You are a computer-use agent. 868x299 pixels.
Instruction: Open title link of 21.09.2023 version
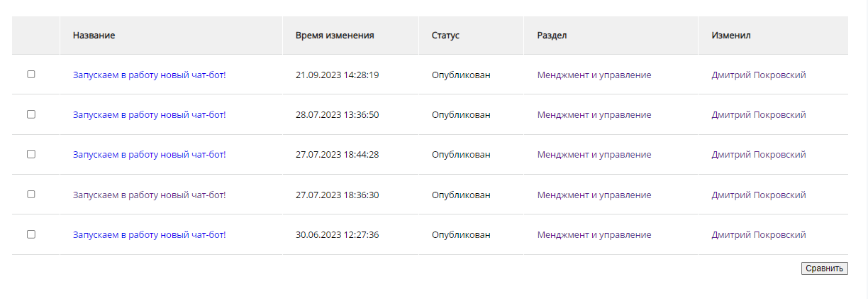pos(149,75)
